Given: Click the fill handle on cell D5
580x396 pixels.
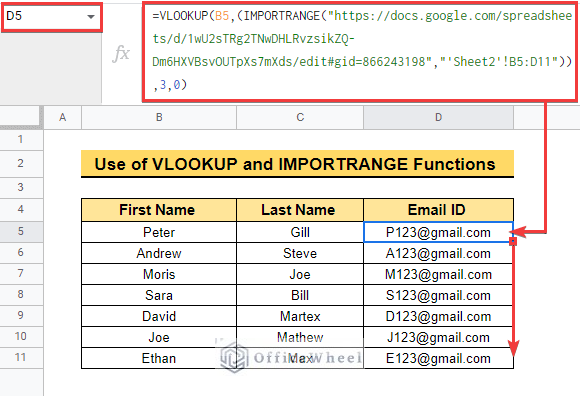Looking at the screenshot, I should (513, 242).
